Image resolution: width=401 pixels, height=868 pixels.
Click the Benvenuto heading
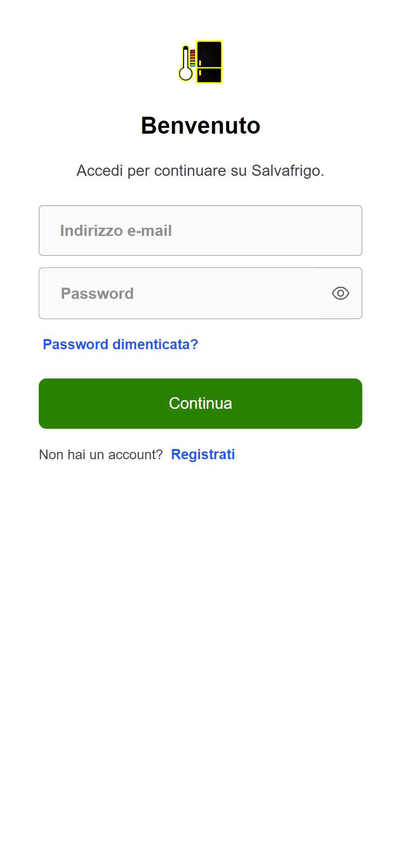point(200,125)
